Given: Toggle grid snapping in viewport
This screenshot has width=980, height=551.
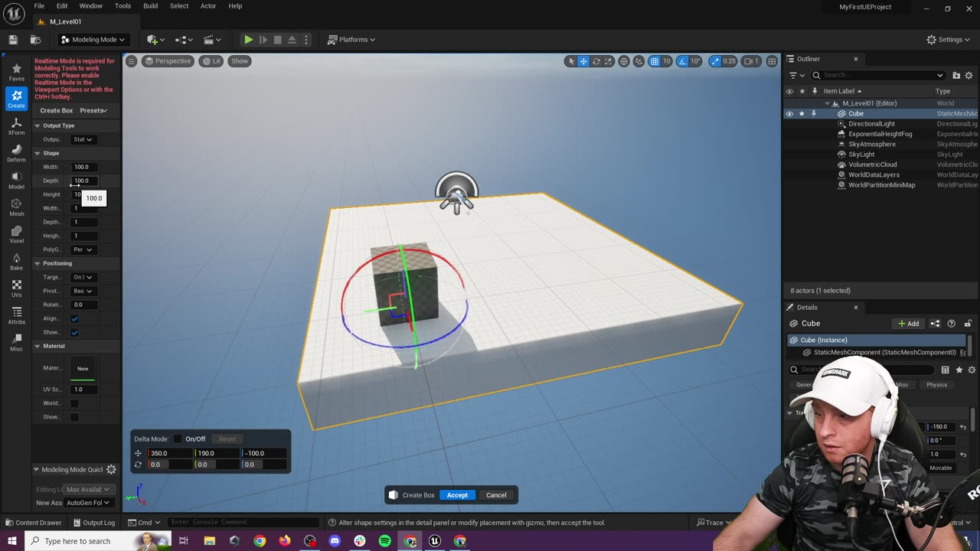Looking at the screenshot, I should pos(655,61).
